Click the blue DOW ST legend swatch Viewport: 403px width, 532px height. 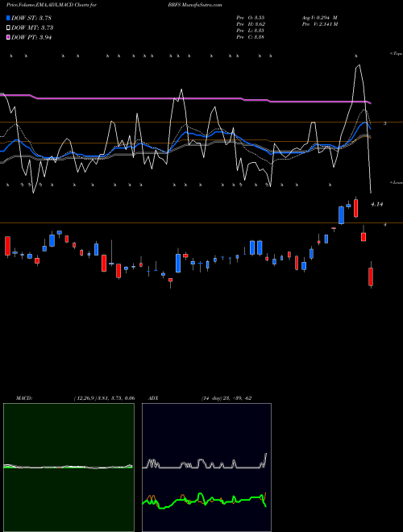point(9,18)
